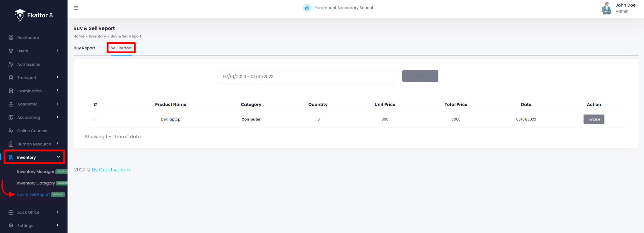This screenshot has height=233, width=644.
Task: Open Inventory Manager in the sidebar
Action: pyautogui.click(x=36, y=172)
